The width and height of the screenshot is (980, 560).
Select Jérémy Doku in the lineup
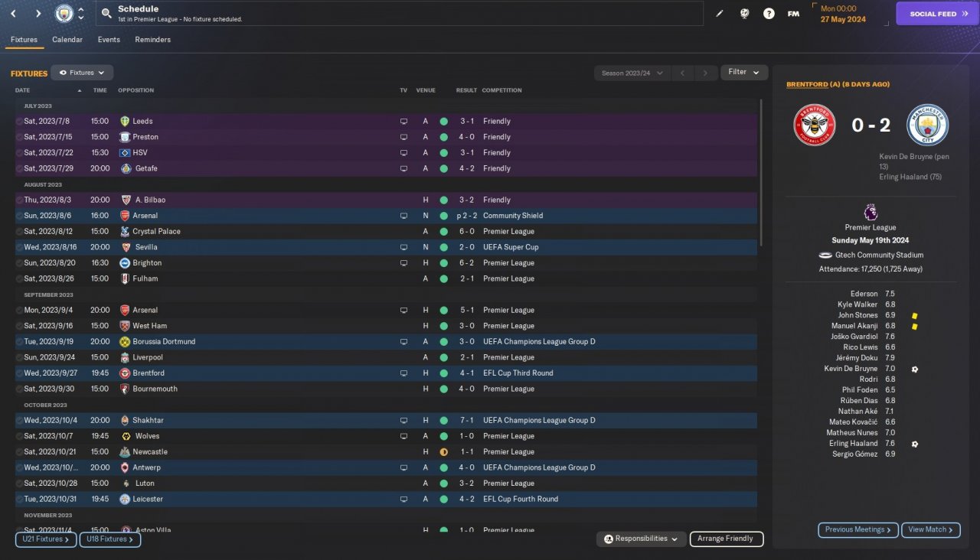click(855, 358)
